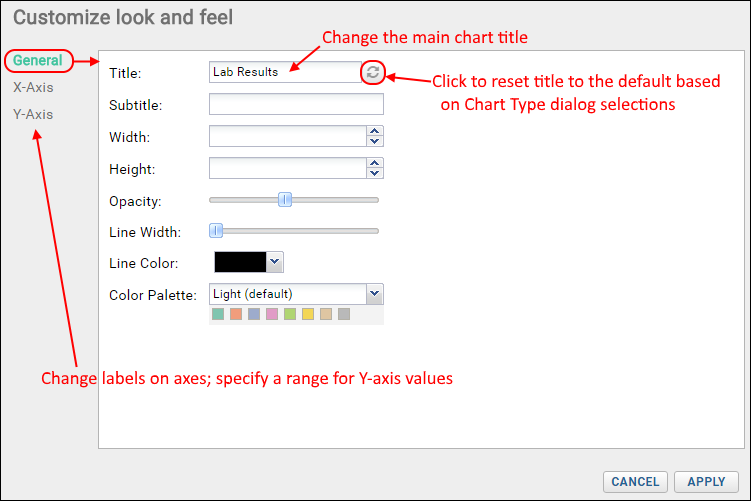Decrease Width using the down stepper arrow

pyautogui.click(x=375, y=141)
